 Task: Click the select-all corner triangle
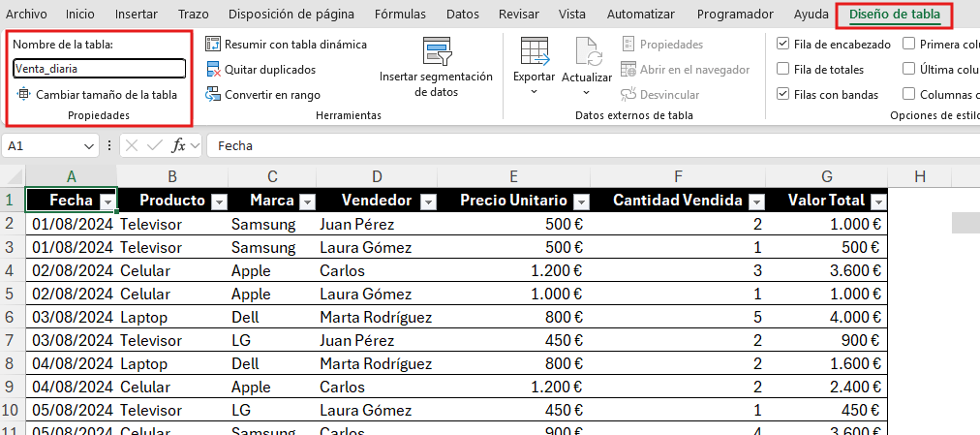tap(14, 176)
